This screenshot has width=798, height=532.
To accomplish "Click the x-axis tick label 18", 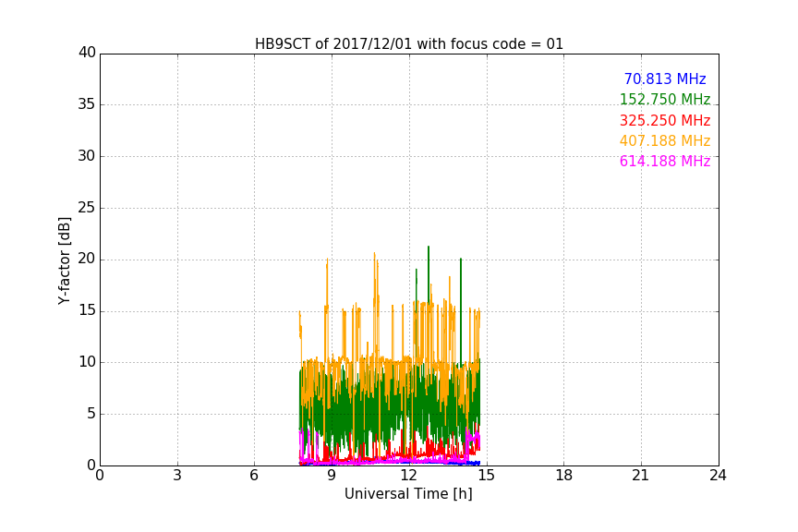I will coord(563,476).
